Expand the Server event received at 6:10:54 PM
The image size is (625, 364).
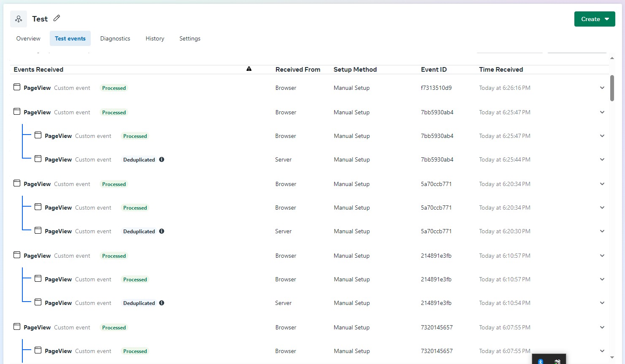[x=602, y=303]
